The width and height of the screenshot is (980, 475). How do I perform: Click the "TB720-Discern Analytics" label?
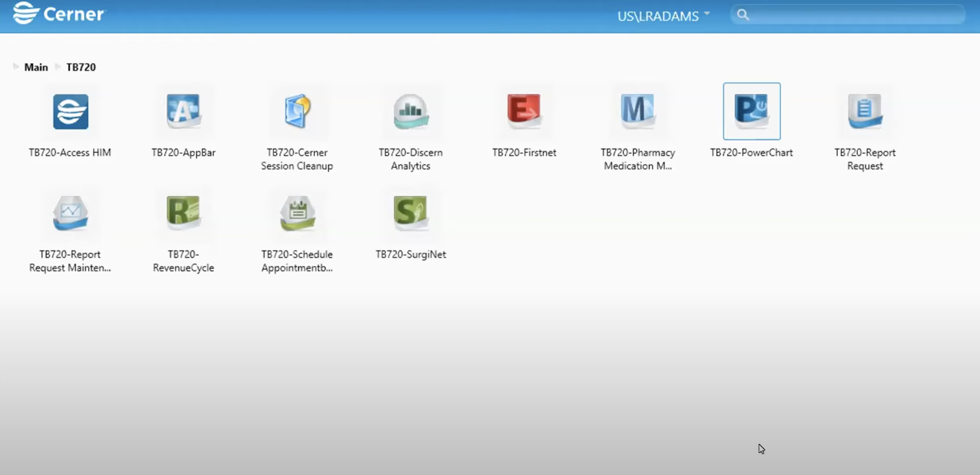pos(411,159)
